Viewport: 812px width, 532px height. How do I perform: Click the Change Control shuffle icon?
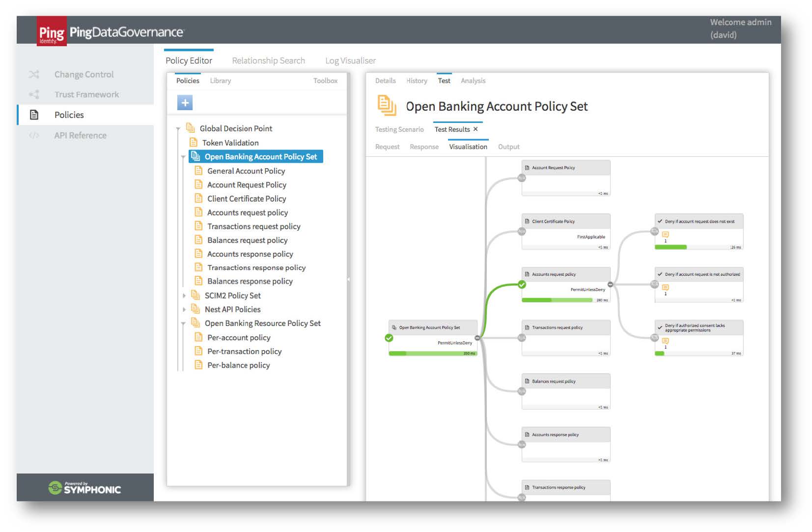pos(34,74)
